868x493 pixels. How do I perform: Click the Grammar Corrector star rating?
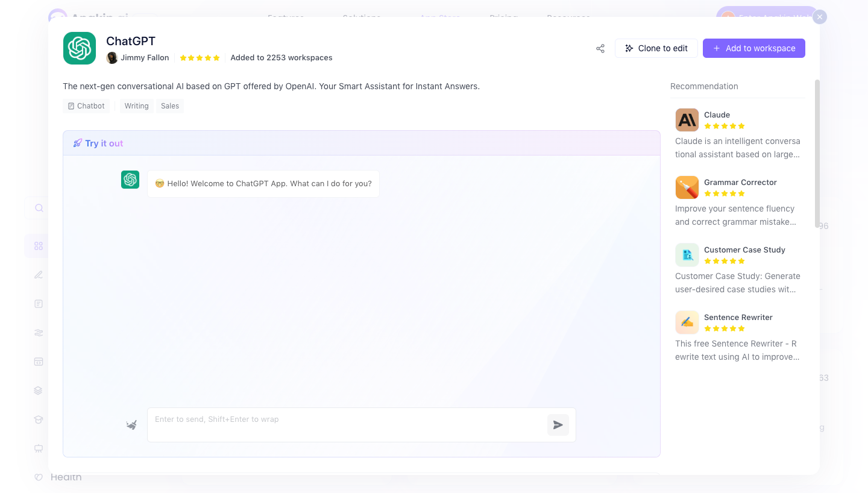725,193
